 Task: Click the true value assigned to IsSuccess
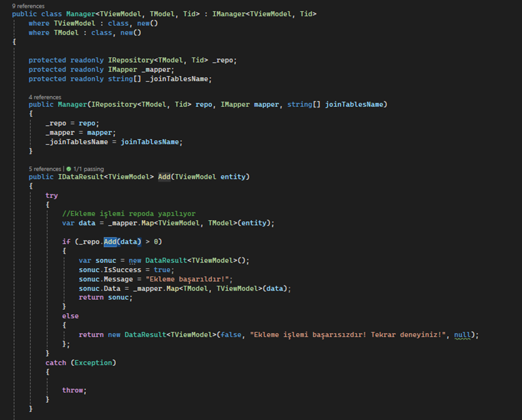click(162, 270)
